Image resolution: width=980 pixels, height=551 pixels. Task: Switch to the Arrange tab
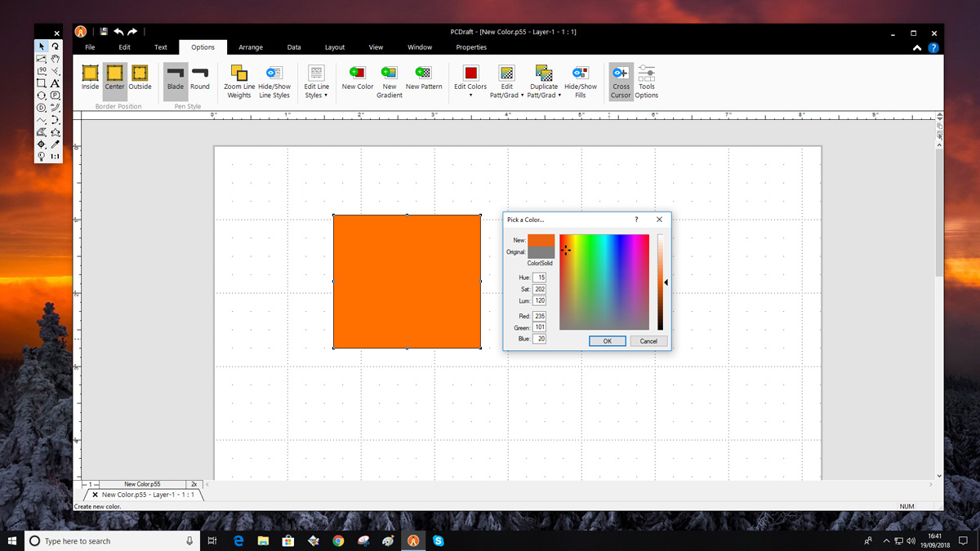pos(251,47)
